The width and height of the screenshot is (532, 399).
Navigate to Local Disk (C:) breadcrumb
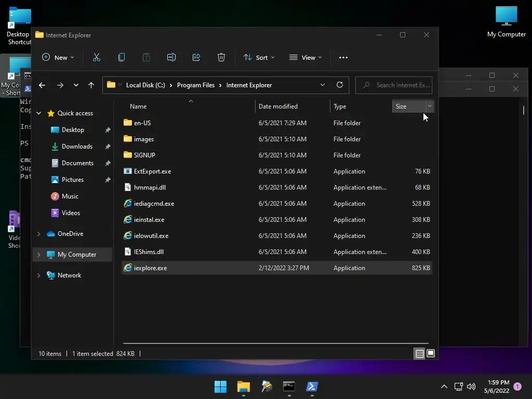click(145, 85)
